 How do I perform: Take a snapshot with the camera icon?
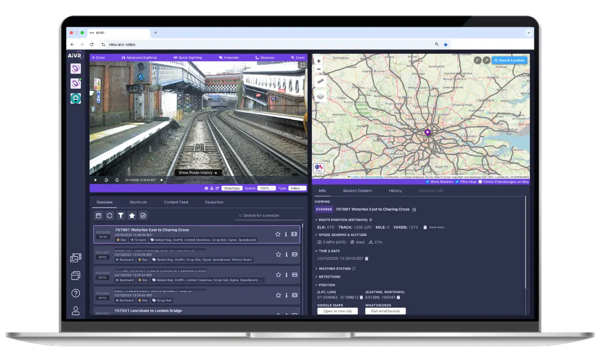206,188
